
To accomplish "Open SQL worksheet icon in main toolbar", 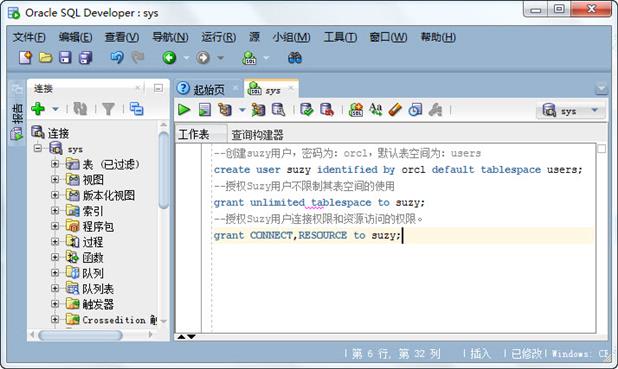I will [249, 58].
